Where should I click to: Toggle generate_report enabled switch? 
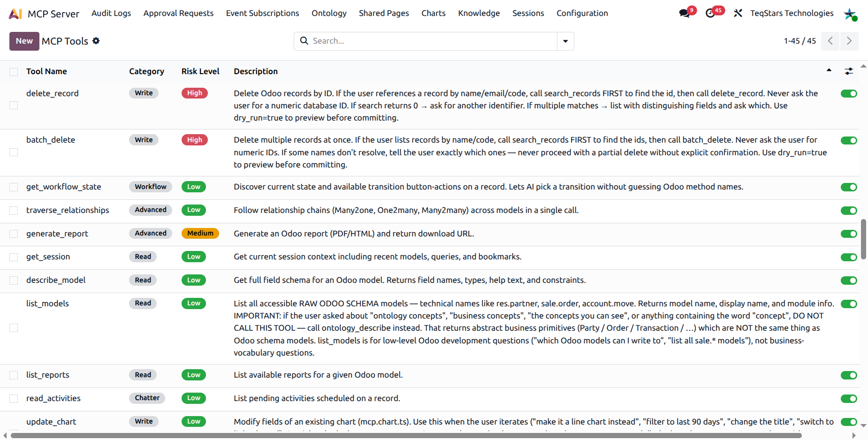click(849, 234)
